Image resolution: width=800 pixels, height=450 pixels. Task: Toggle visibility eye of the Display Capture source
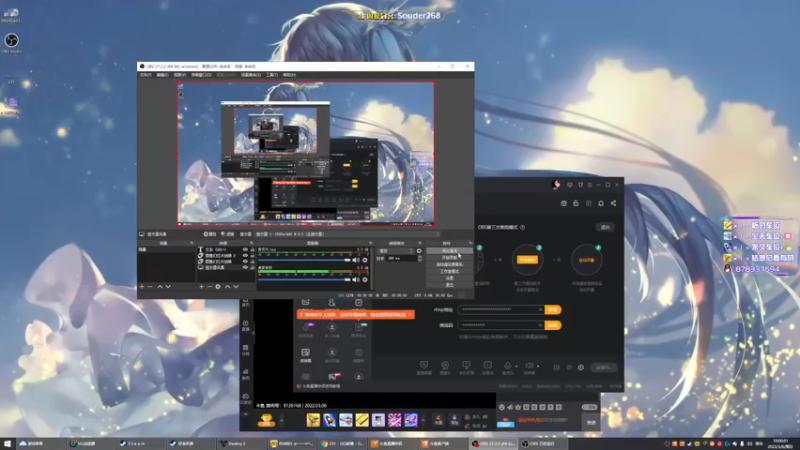[245, 267]
